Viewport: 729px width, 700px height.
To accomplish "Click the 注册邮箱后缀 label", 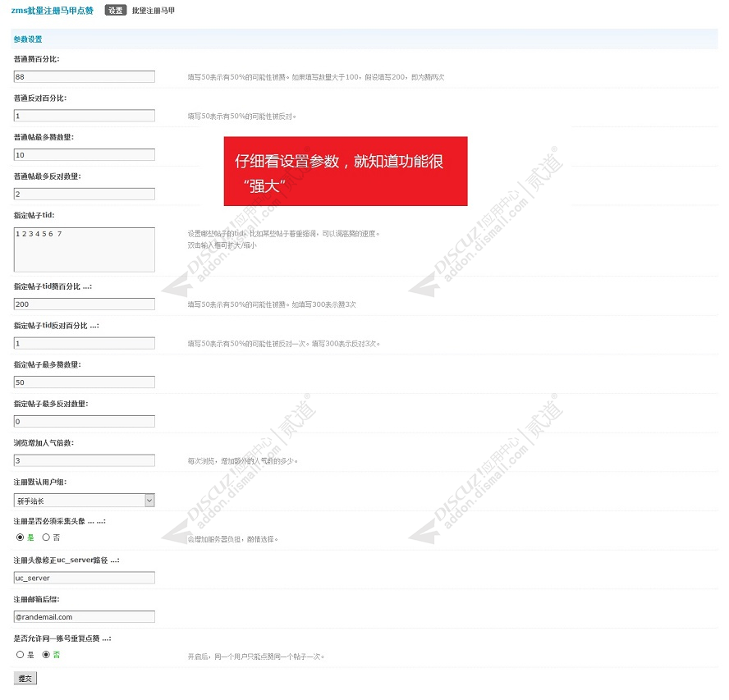I will click(36, 599).
